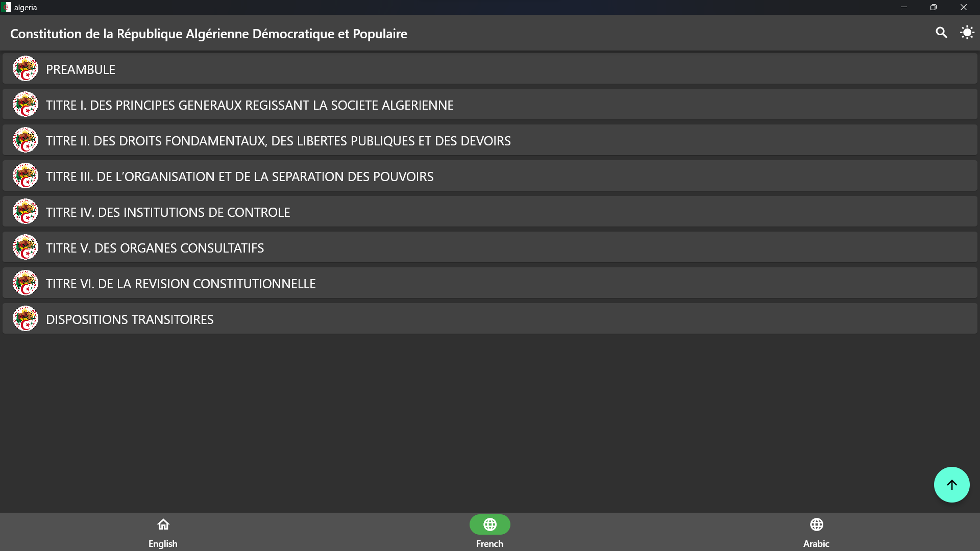Select the French language tab
Screen dimensions: 980x551
(x=489, y=532)
